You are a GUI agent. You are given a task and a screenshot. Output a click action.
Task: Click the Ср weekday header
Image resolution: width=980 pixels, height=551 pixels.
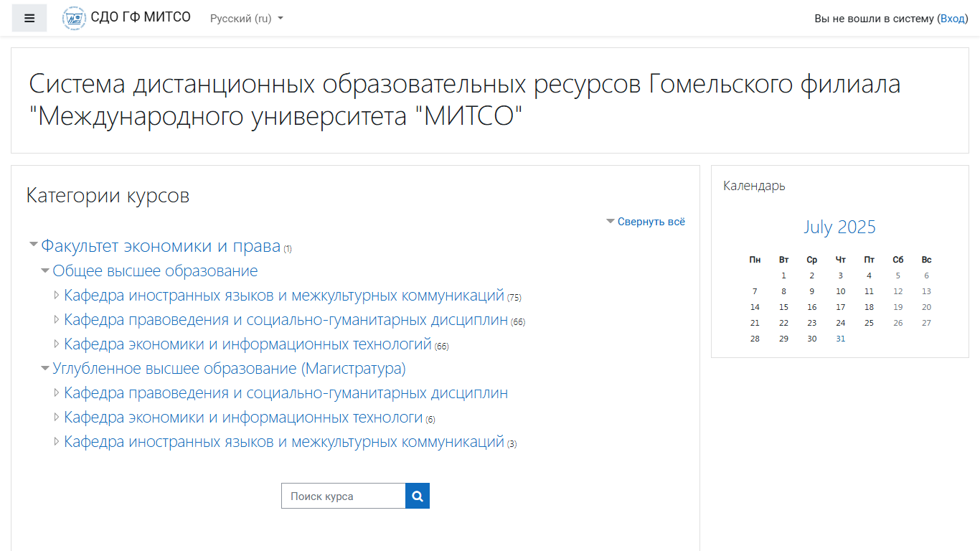(x=811, y=260)
